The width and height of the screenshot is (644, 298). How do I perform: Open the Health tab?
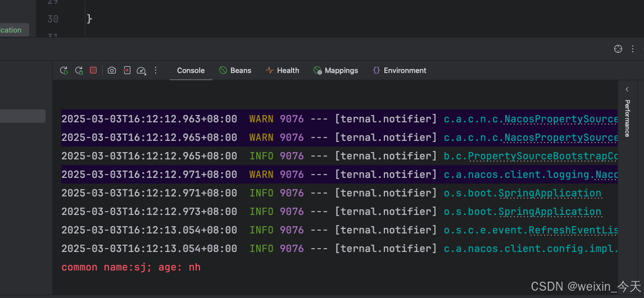click(283, 71)
